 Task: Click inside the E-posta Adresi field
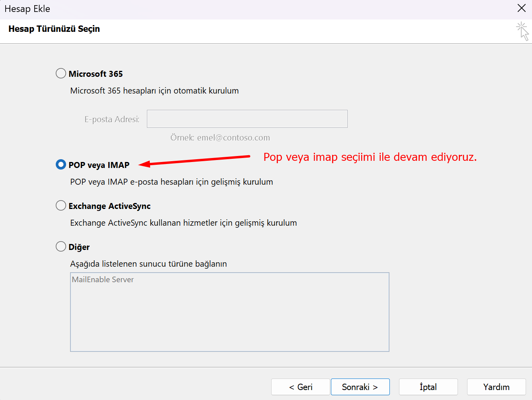pyautogui.click(x=247, y=119)
